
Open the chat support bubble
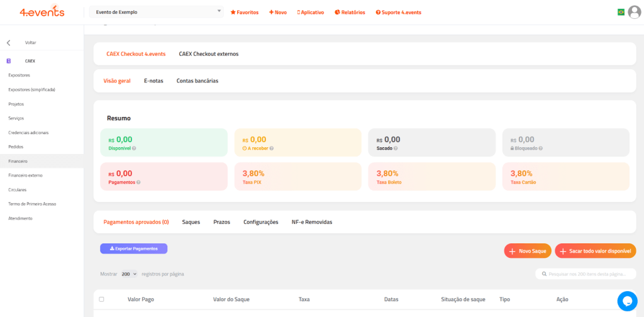tap(627, 301)
